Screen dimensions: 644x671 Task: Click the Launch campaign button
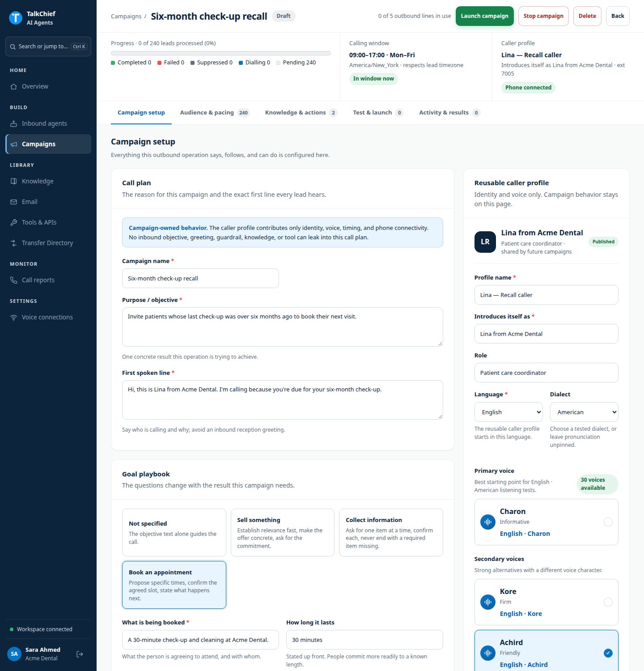485,16
